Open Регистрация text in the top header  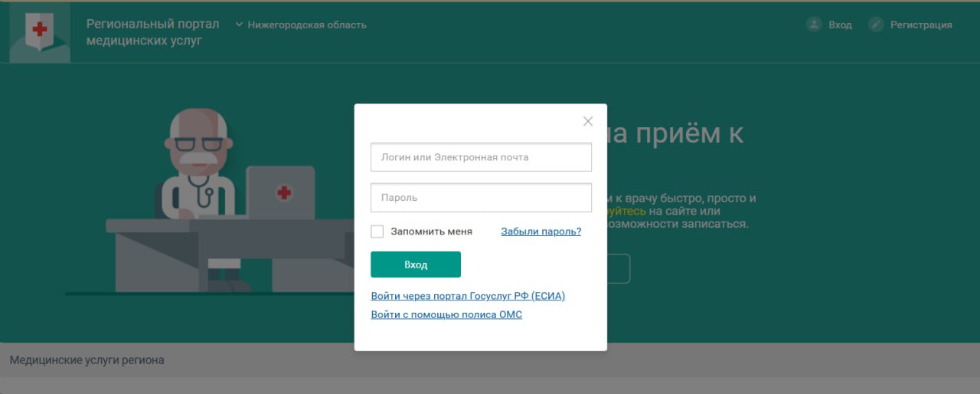point(920,25)
